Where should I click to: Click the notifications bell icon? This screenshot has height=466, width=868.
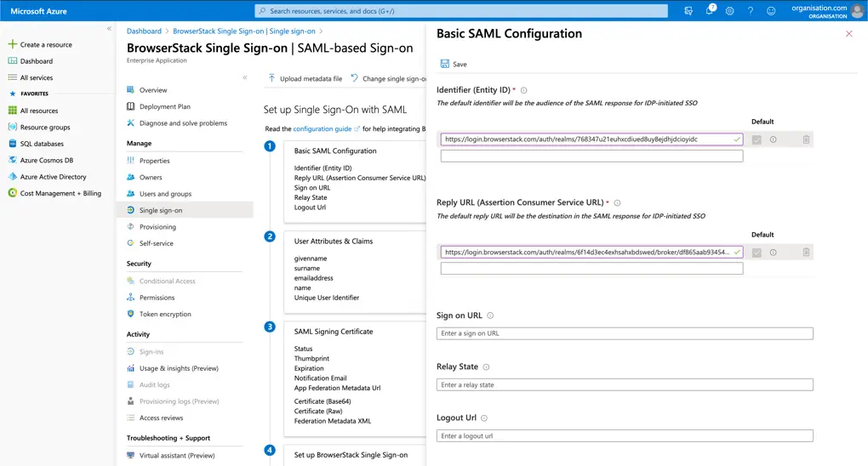tap(709, 11)
